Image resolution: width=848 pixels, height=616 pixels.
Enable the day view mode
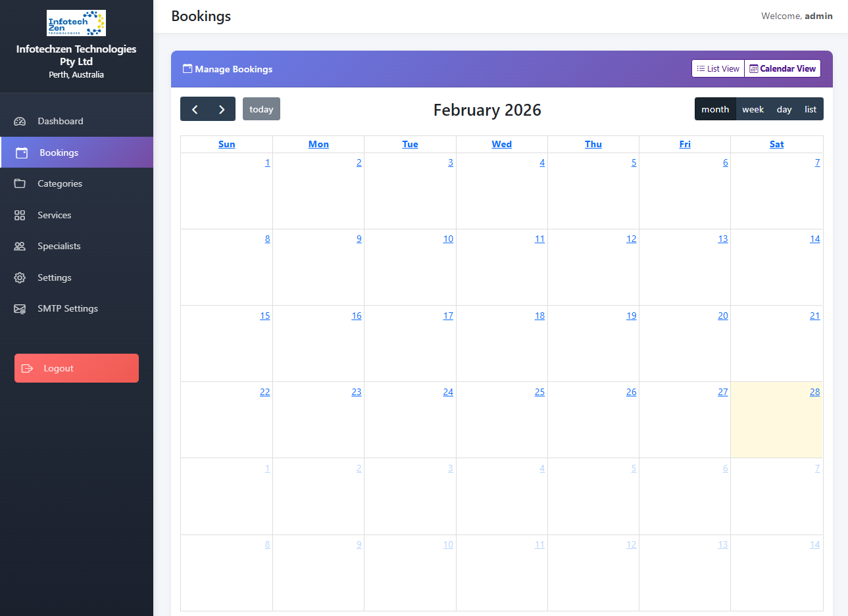click(x=784, y=108)
